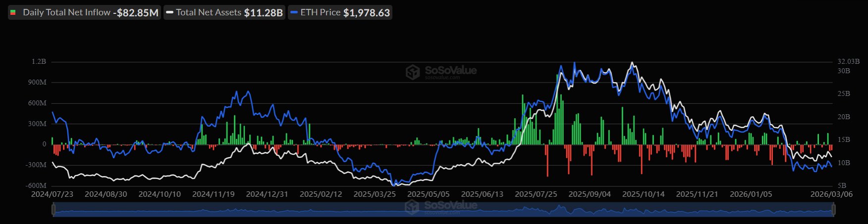
Task: Toggle the ETH Price series
Action: pyautogui.click(x=320, y=12)
